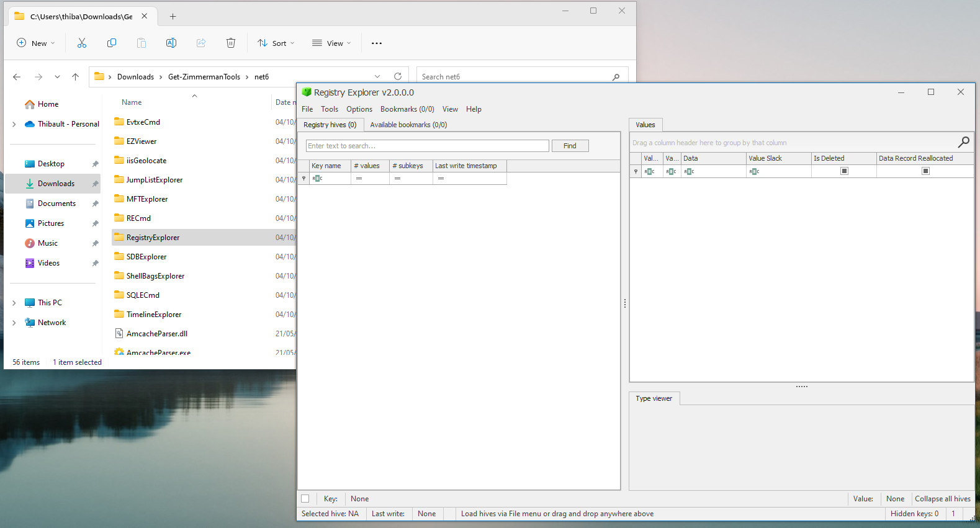Toggle the Data Record Reallocated filter checkbox
This screenshot has width=980, height=528.
point(925,171)
